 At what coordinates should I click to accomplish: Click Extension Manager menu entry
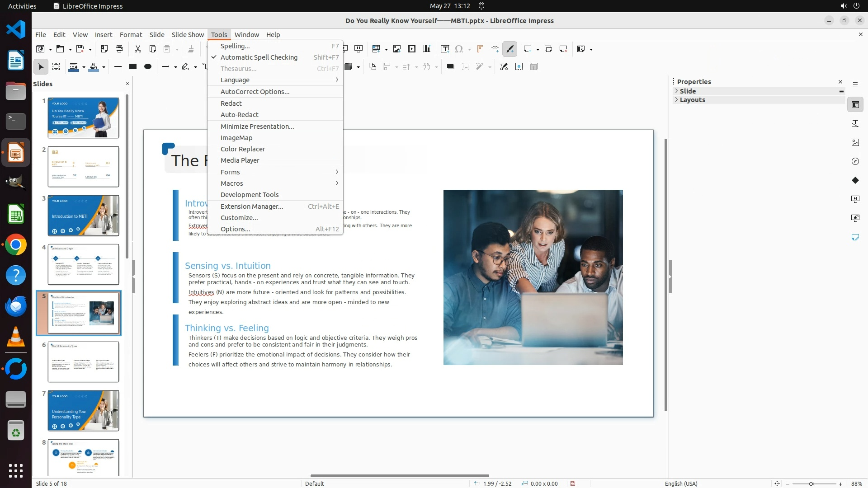click(x=252, y=206)
